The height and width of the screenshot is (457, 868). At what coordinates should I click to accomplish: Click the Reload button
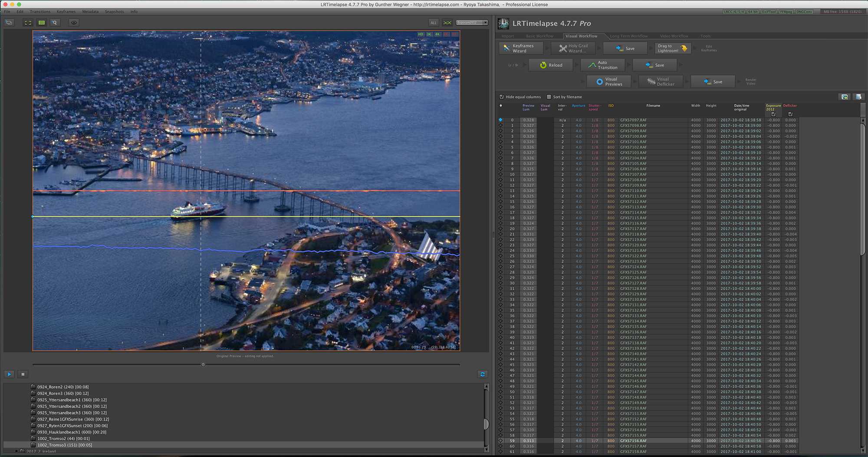(551, 65)
